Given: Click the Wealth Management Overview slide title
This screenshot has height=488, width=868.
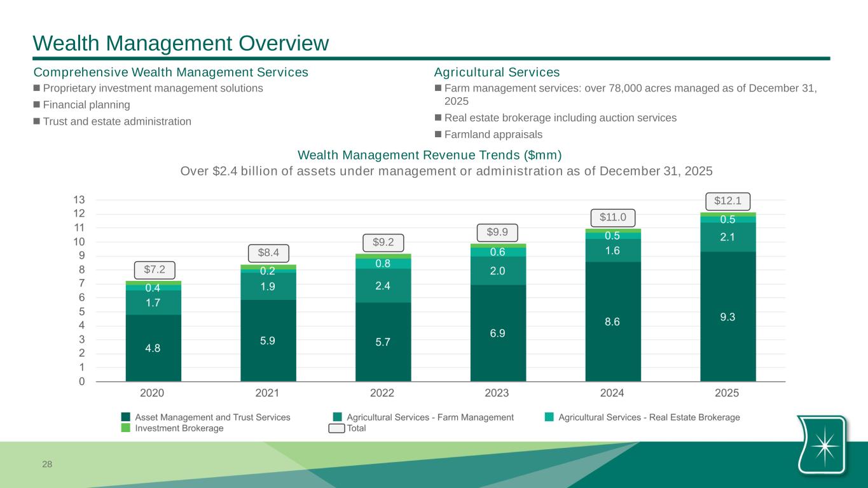Looking at the screenshot, I should click(181, 43).
